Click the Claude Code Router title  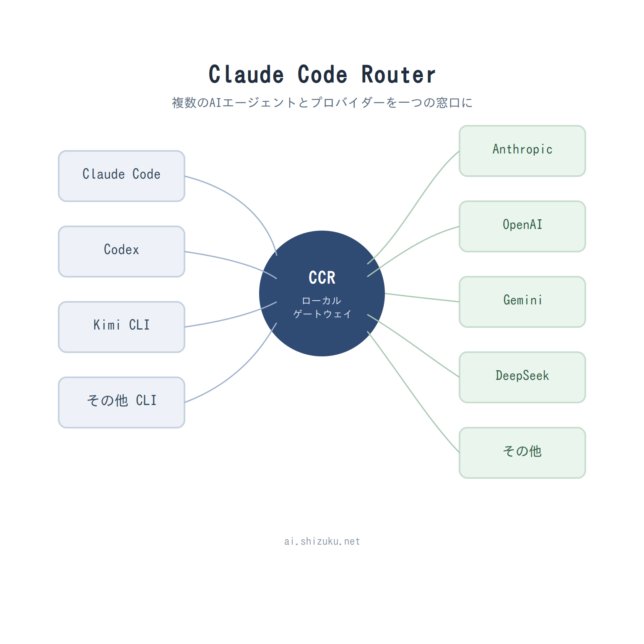(322, 75)
